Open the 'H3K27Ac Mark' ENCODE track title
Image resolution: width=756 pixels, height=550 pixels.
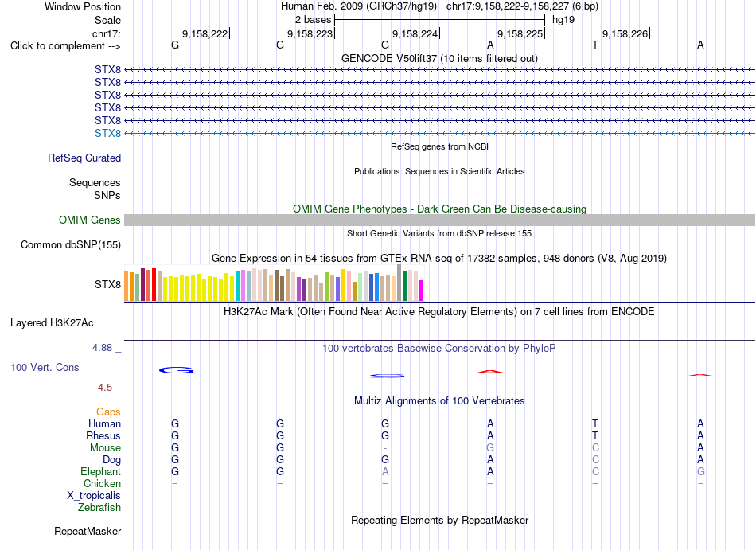point(439,311)
